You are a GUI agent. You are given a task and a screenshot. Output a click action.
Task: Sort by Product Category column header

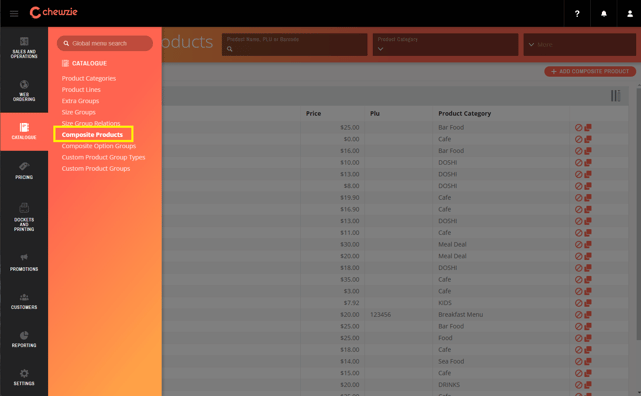coord(464,114)
